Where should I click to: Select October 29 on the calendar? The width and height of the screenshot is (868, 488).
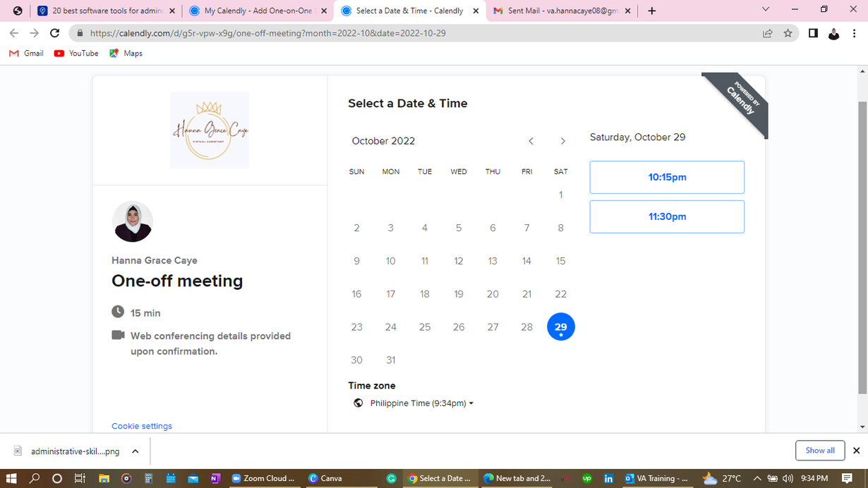click(560, 327)
